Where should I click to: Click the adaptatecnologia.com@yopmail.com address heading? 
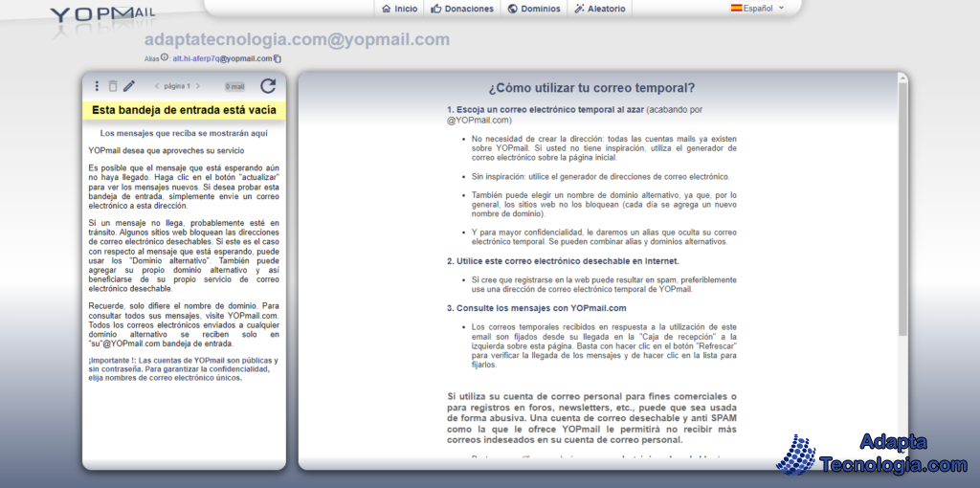[297, 39]
